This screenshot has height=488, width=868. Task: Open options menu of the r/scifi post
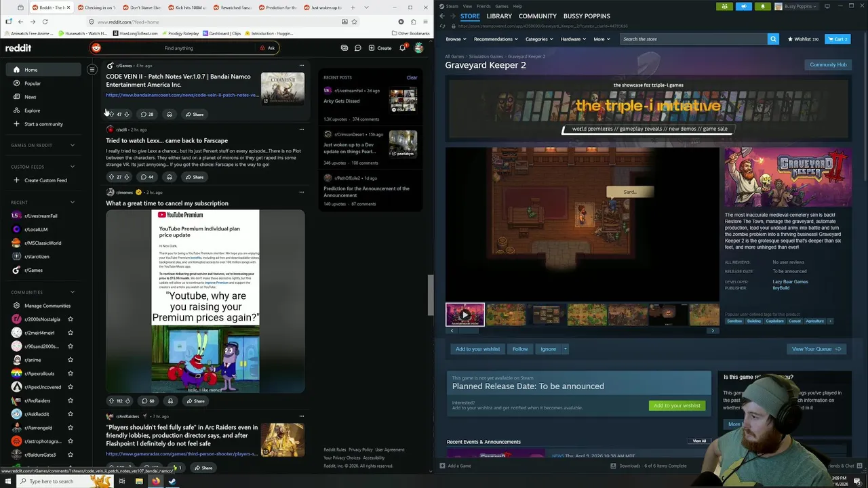click(302, 129)
